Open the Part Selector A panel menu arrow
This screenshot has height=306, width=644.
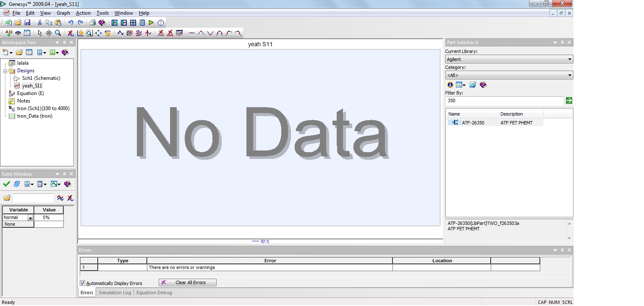tap(555, 42)
